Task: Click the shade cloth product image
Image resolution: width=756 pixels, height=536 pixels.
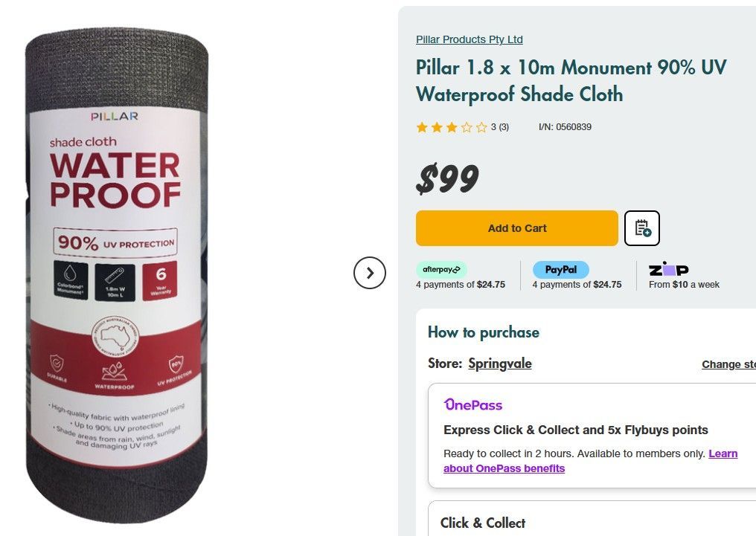Action: click(117, 275)
